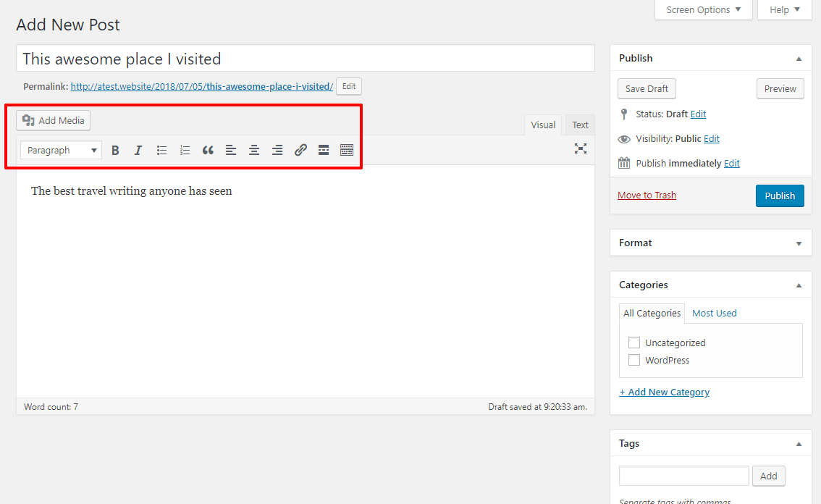Select the All Categories tab

click(x=652, y=314)
